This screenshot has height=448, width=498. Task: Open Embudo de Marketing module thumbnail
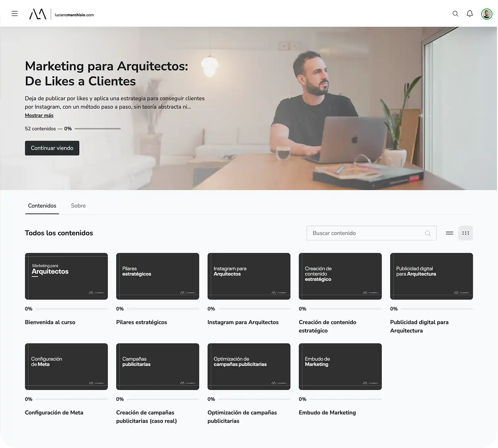(340, 366)
